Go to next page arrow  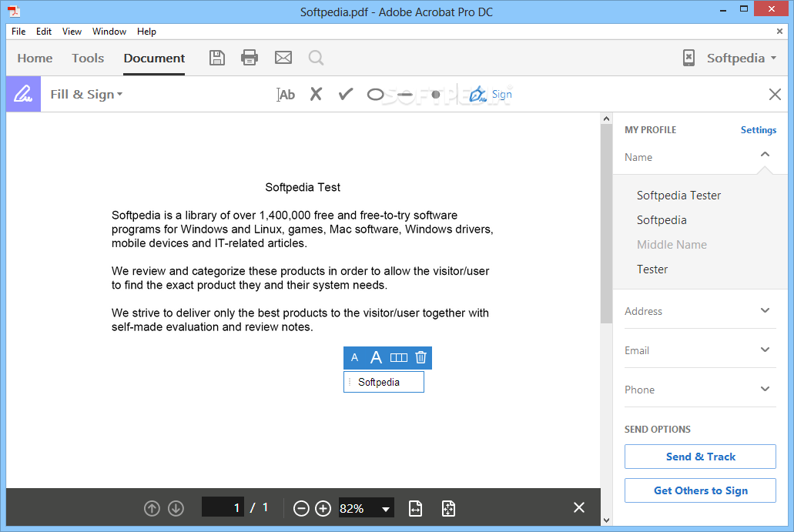coord(176,508)
